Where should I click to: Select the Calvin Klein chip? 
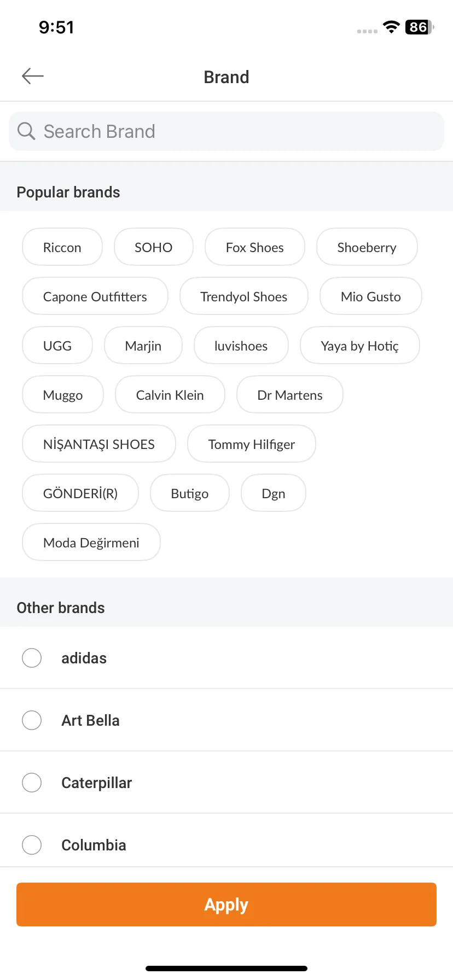pos(170,395)
